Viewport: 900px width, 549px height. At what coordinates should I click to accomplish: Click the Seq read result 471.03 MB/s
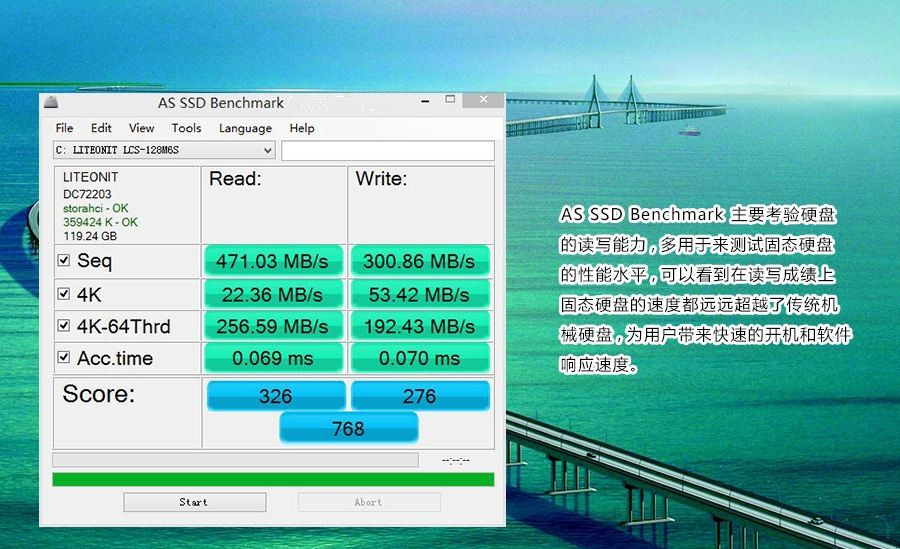(273, 261)
